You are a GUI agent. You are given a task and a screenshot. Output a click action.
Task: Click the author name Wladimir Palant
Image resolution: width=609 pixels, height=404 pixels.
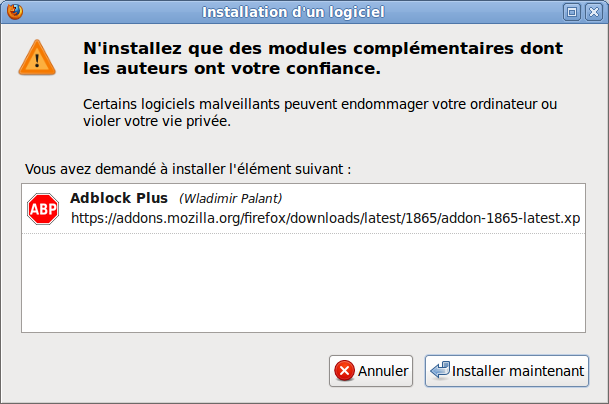pos(231,199)
